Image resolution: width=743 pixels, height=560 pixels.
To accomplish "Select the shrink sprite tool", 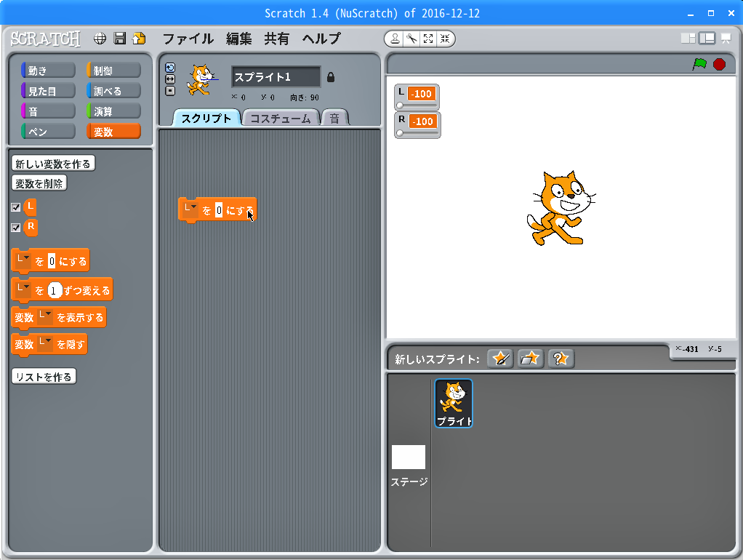I will point(445,39).
